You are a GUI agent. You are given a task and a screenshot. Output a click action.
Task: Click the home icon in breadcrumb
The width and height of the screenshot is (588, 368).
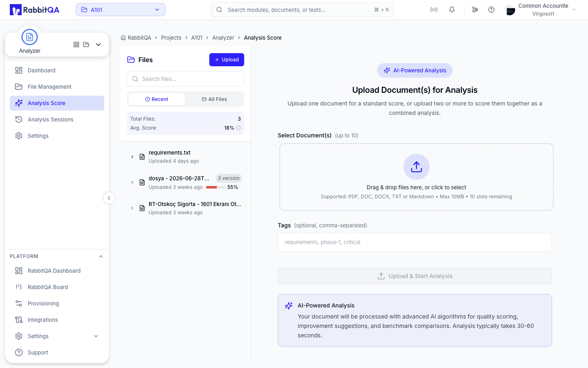pos(123,38)
